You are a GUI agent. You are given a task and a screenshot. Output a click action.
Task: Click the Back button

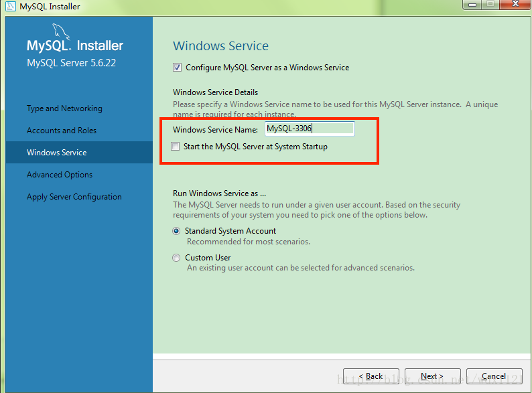[x=371, y=376]
